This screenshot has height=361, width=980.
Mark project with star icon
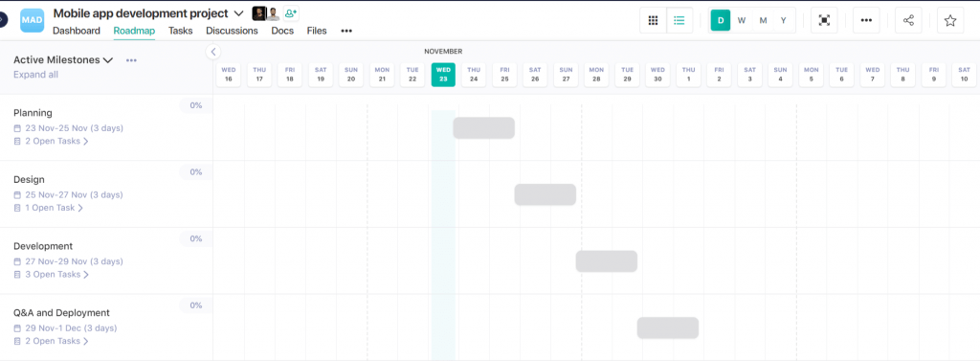tap(950, 21)
